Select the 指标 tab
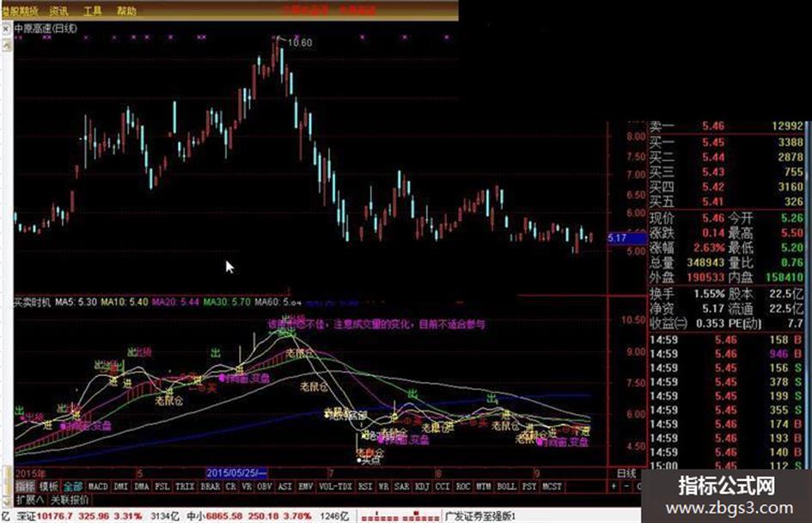Screen dimensions: 812x523 24,487
